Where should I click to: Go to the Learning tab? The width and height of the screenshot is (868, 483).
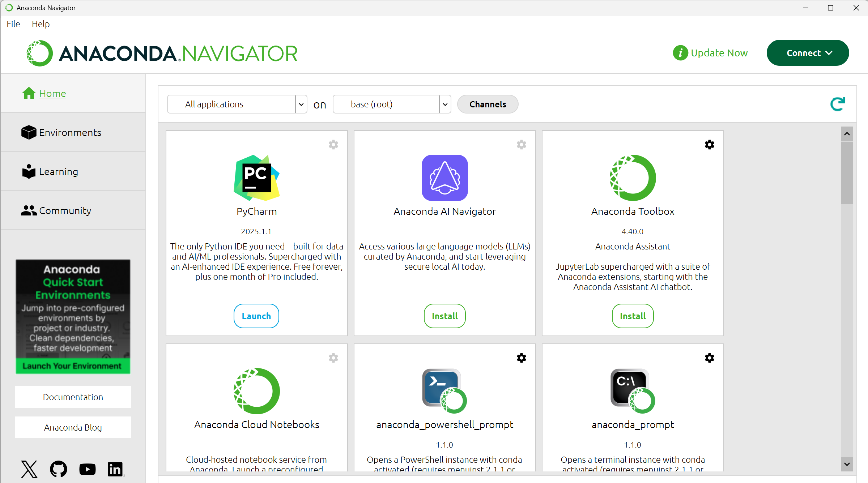(58, 172)
